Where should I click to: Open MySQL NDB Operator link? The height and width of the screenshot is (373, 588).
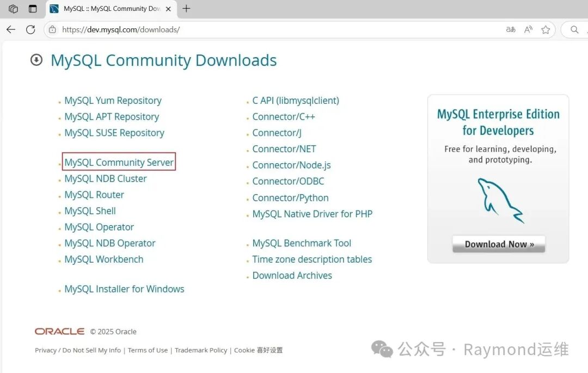pos(110,243)
